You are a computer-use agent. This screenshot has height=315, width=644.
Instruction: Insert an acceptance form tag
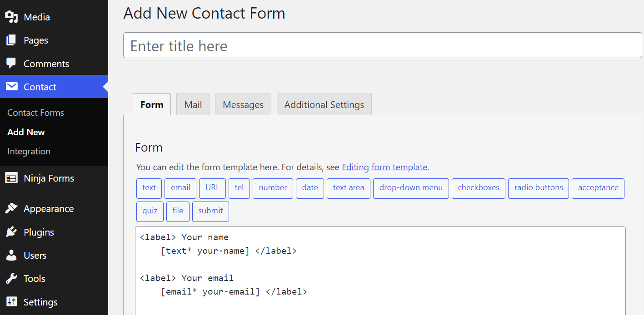pos(598,188)
